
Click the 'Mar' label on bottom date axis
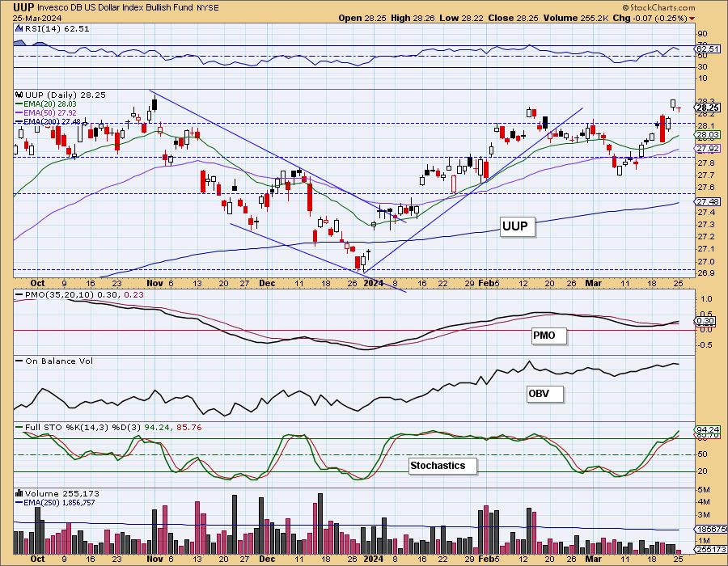point(593,559)
